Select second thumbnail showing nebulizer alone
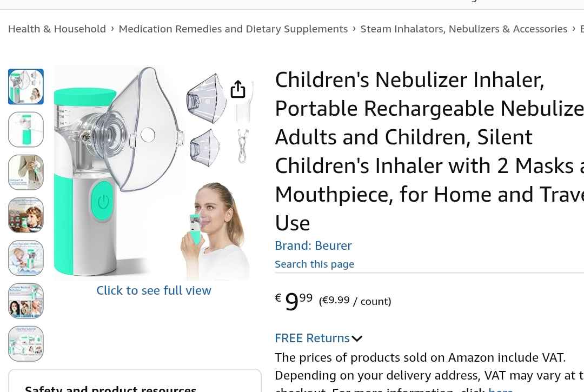Screen dimensions: 584x392 pyautogui.click(x=26, y=130)
